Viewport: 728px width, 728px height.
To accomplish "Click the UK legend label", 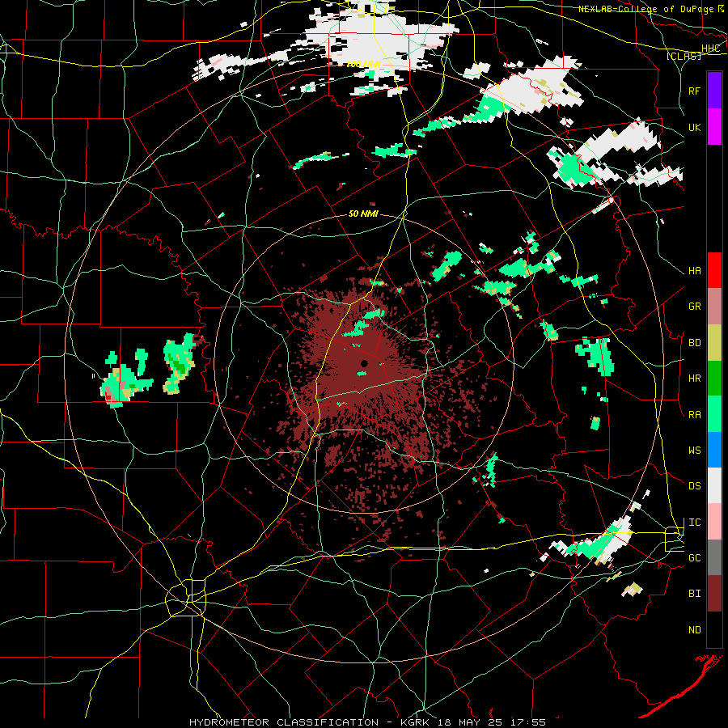I will pos(694,127).
